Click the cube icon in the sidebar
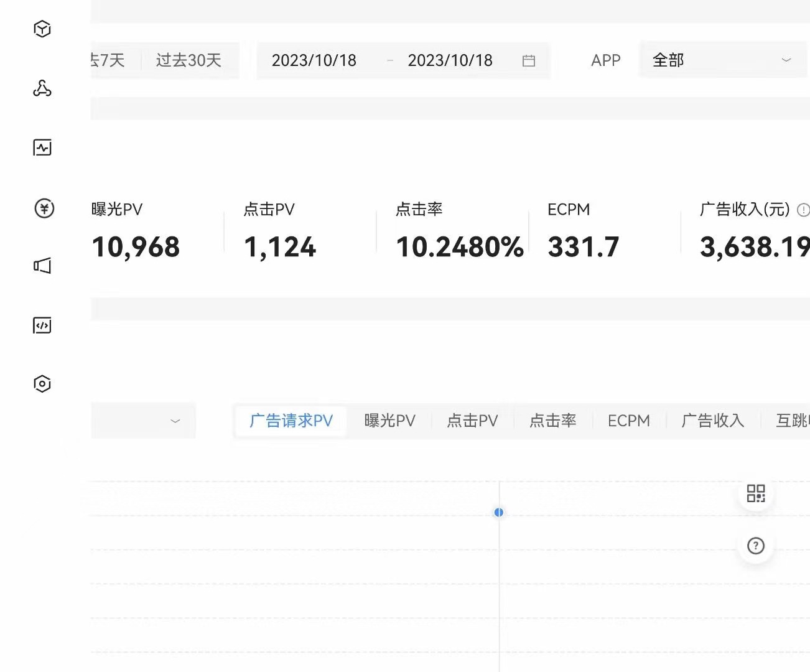This screenshot has height=672, width=810. 42,29
